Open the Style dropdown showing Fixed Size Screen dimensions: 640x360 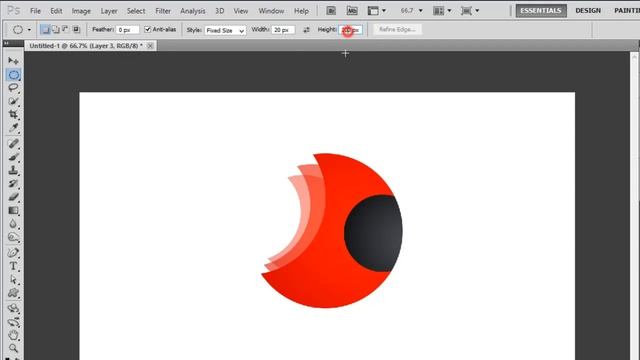point(225,30)
